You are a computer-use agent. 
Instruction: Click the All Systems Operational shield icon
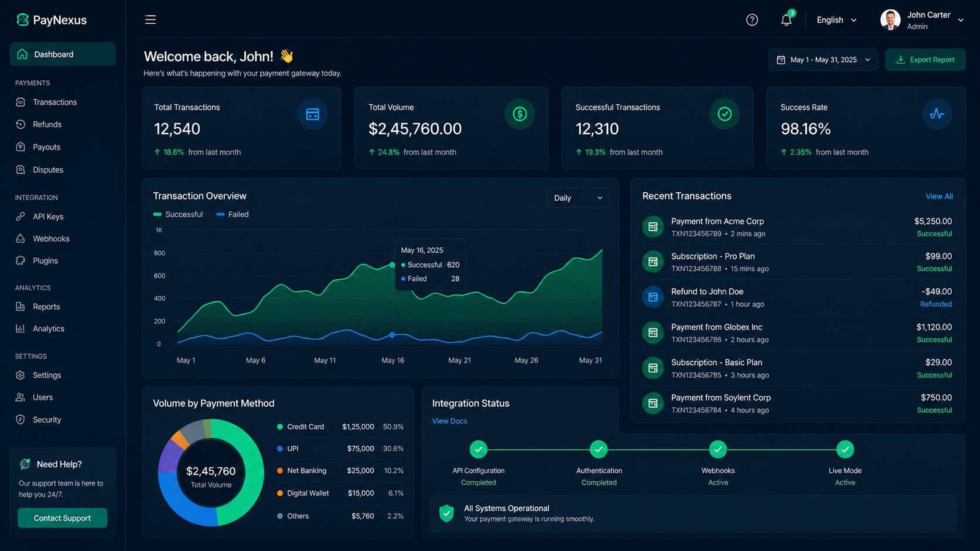[x=447, y=513]
